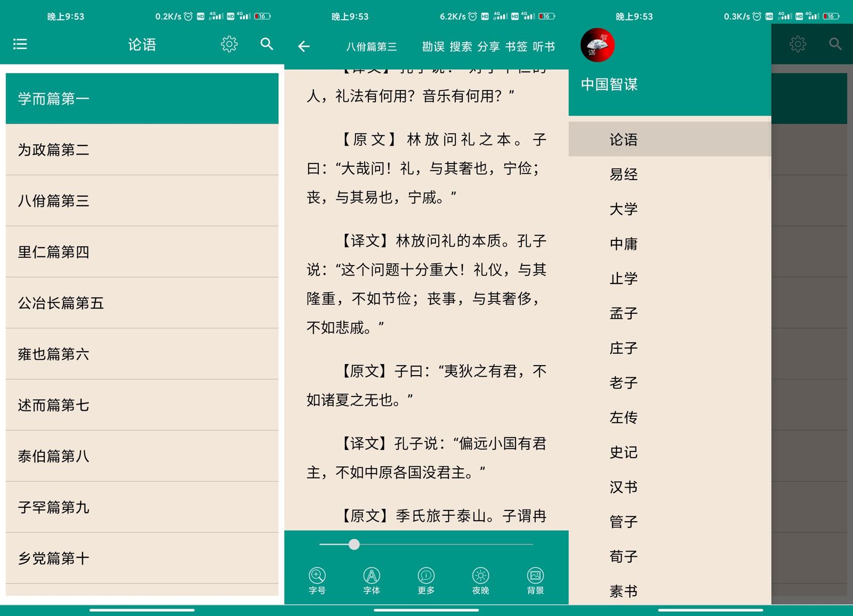Viewport: 853px width, 616px height.
Task: Click the font size slider handle
Action: click(x=354, y=544)
